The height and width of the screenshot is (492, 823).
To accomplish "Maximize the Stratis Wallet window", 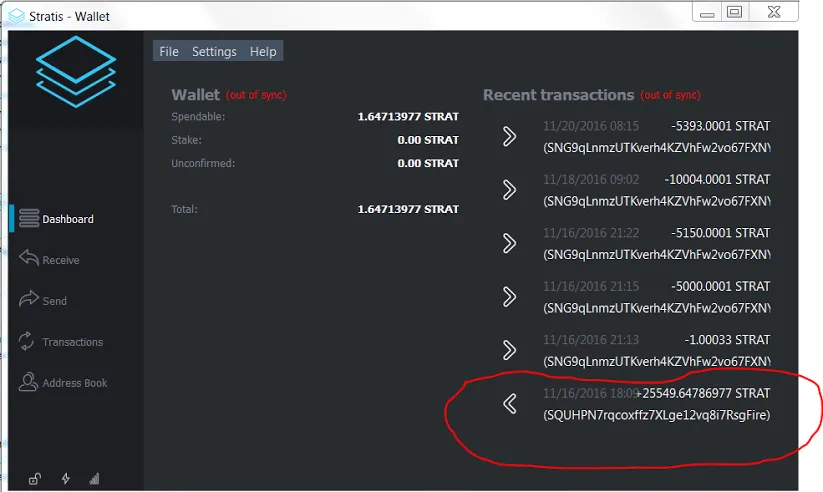I will (x=734, y=12).
